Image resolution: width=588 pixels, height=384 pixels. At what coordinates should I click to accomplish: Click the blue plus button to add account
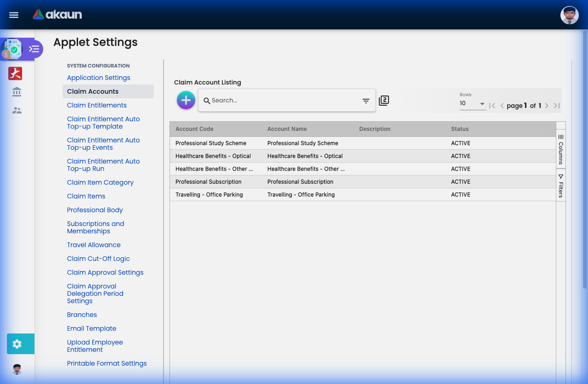(x=186, y=100)
